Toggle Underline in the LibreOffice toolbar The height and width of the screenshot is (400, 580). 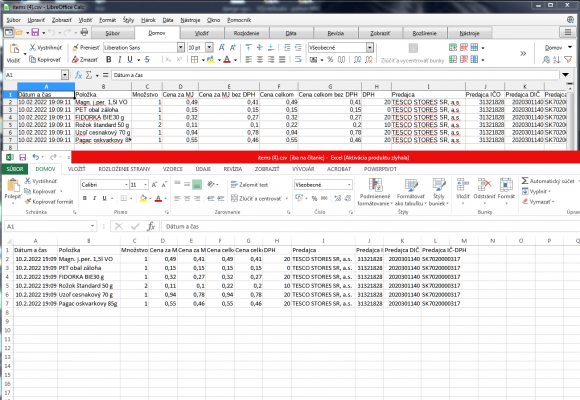coord(130,59)
